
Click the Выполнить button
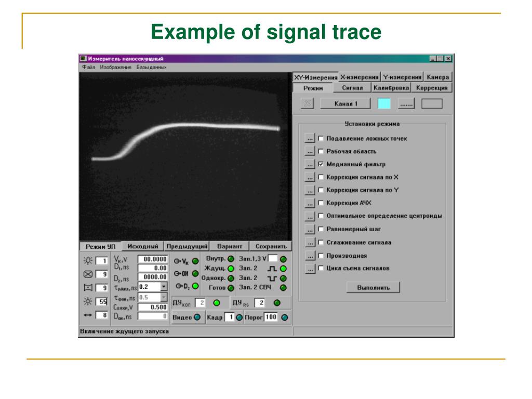(373, 287)
